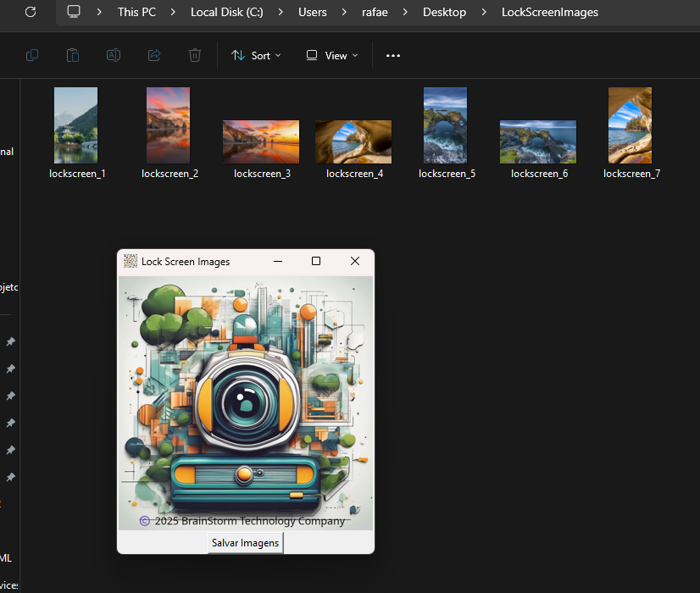Click the computer monitor icon in address bar
The image size is (700, 593).
[x=74, y=12]
